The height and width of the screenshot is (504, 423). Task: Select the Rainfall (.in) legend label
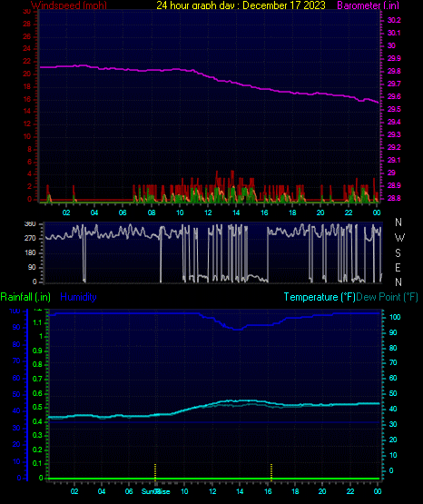pyautogui.click(x=25, y=297)
